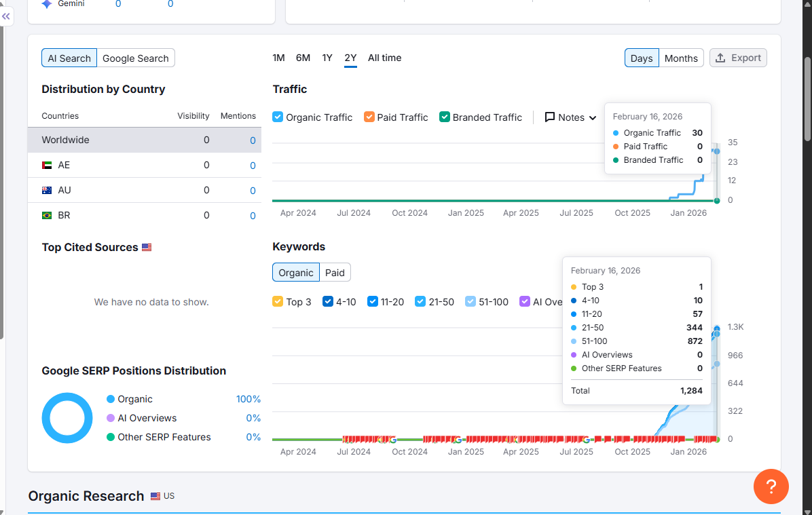The height and width of the screenshot is (515, 812).
Task: Click the Australia flag icon
Action: tap(47, 191)
